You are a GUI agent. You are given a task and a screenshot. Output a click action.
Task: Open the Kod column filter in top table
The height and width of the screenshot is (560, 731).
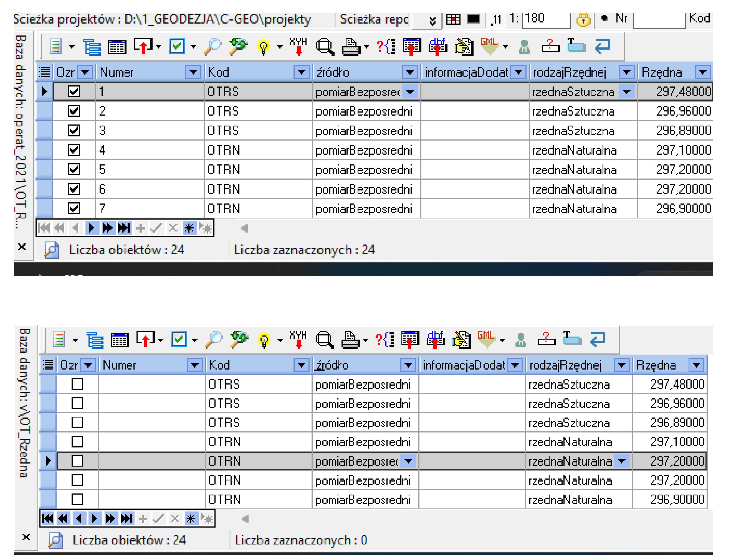[302, 72]
